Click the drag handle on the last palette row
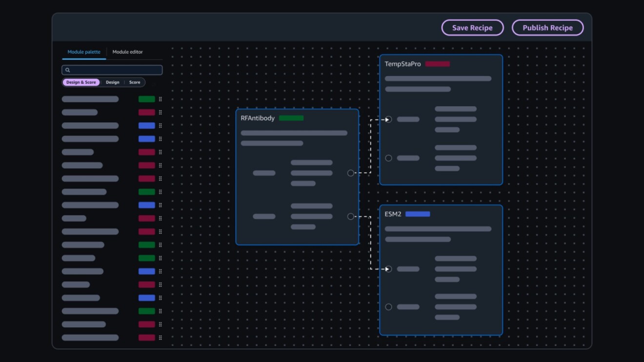This screenshot has height=362, width=644. tap(160, 338)
